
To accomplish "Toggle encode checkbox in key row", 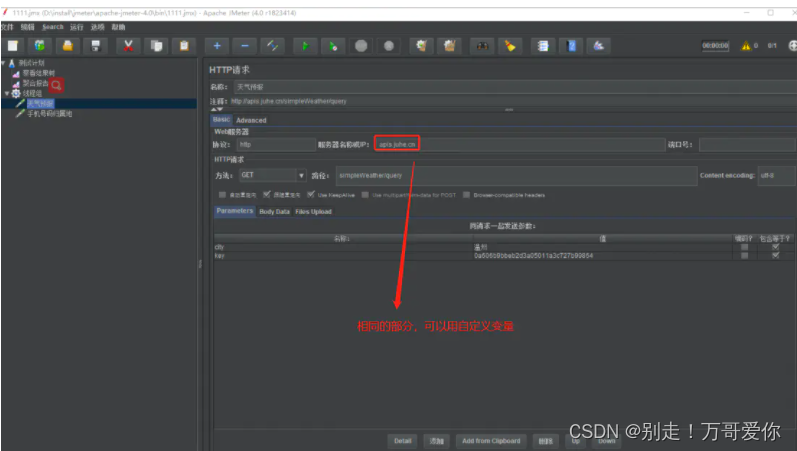I will 744,256.
